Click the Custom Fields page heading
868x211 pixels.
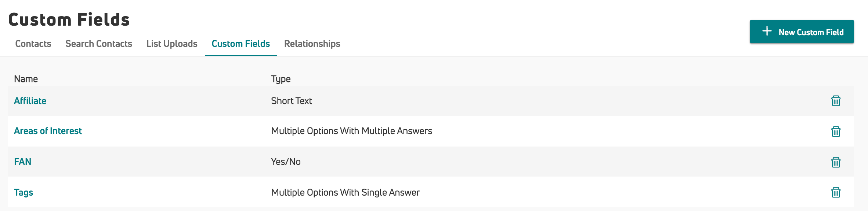(69, 20)
